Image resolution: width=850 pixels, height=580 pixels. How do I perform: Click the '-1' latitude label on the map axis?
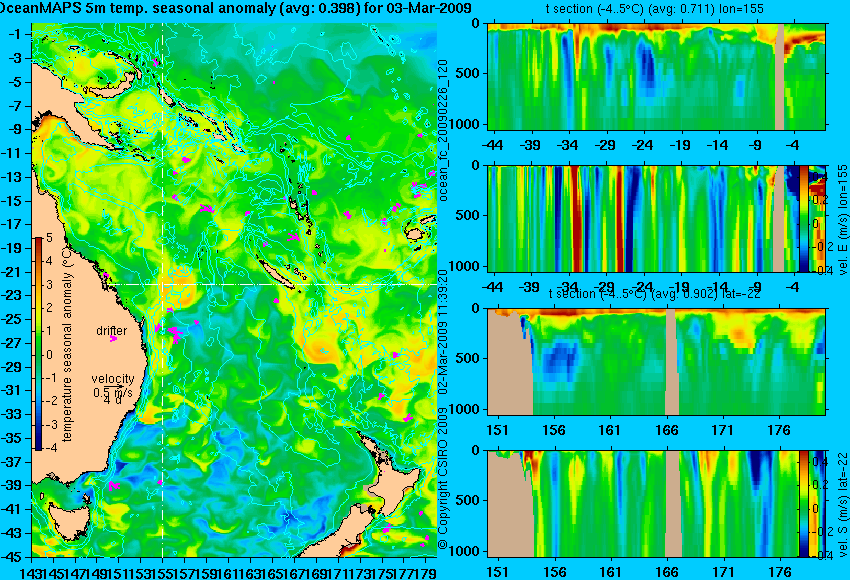17,34
